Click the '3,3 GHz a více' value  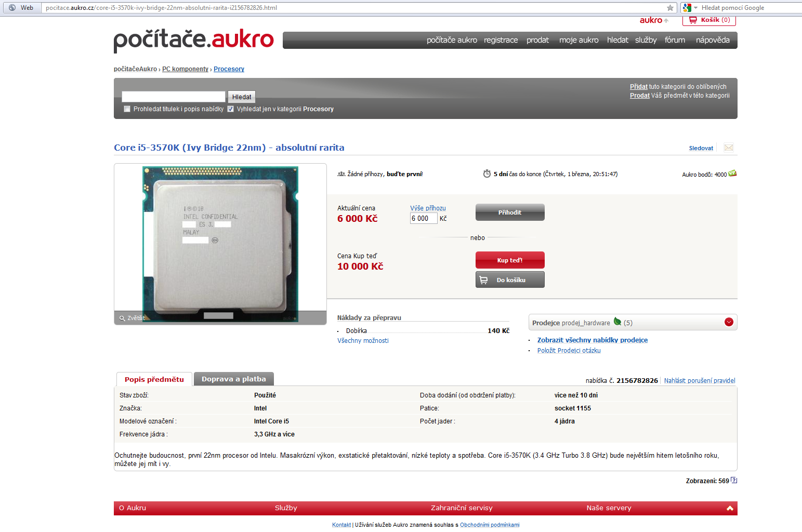[274, 434]
